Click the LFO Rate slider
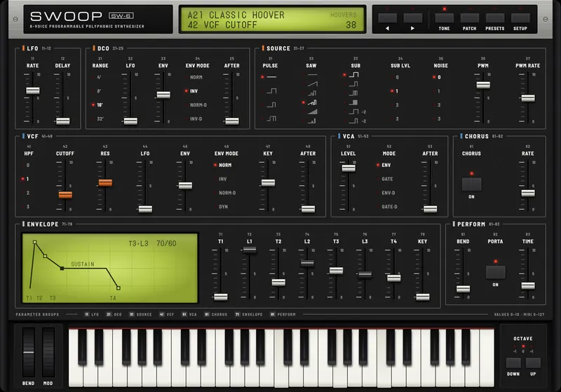This screenshot has height=392, width=561. pos(33,90)
